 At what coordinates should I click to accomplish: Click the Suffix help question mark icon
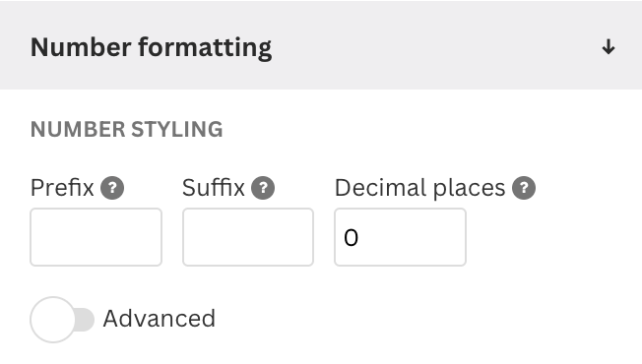click(x=263, y=188)
